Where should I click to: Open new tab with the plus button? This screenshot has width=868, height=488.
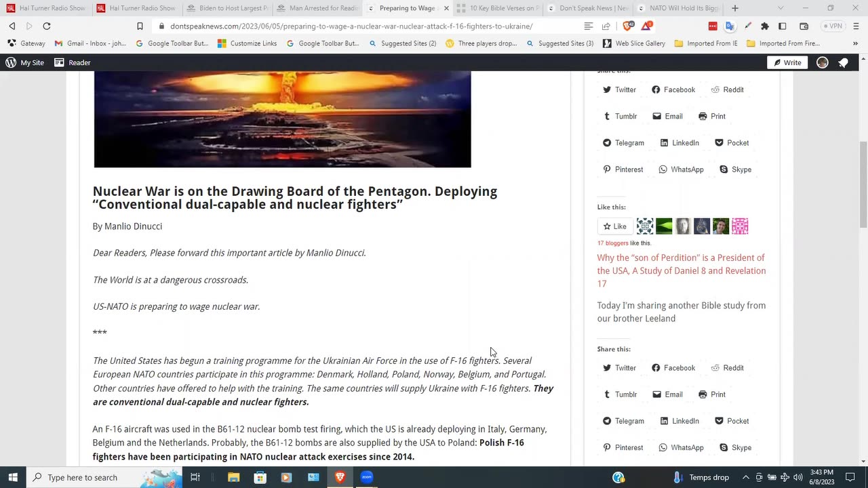pyautogui.click(x=735, y=8)
